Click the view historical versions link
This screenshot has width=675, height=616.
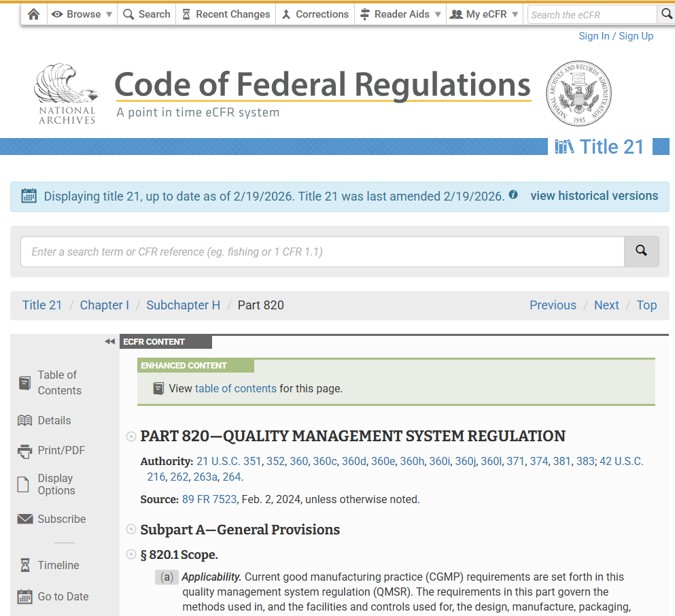pyautogui.click(x=594, y=196)
